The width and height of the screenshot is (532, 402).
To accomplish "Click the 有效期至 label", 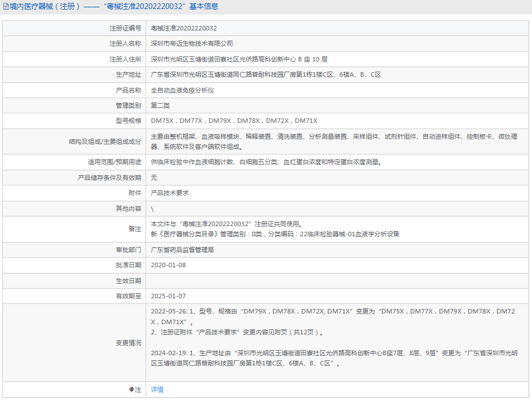I will [x=128, y=296].
